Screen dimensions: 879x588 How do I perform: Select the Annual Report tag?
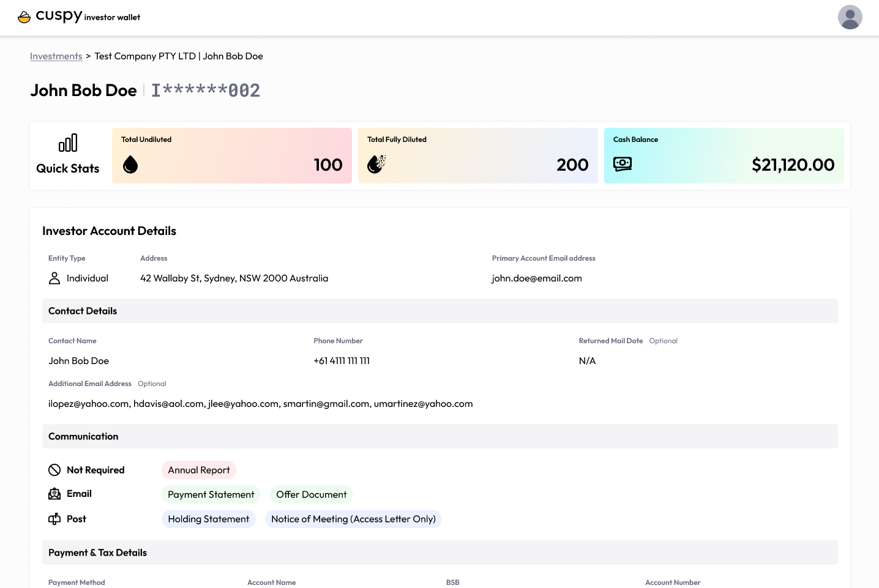tap(199, 470)
